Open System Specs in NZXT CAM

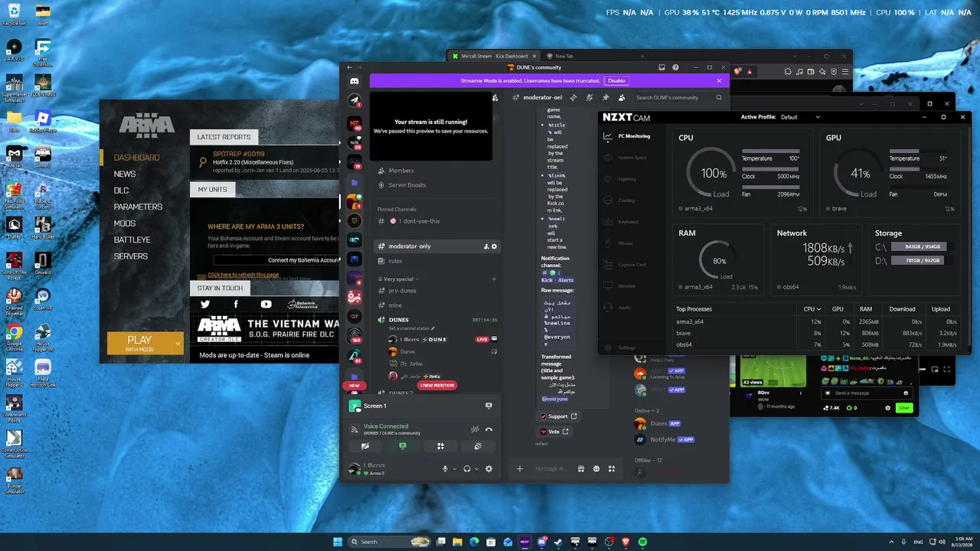point(625,158)
